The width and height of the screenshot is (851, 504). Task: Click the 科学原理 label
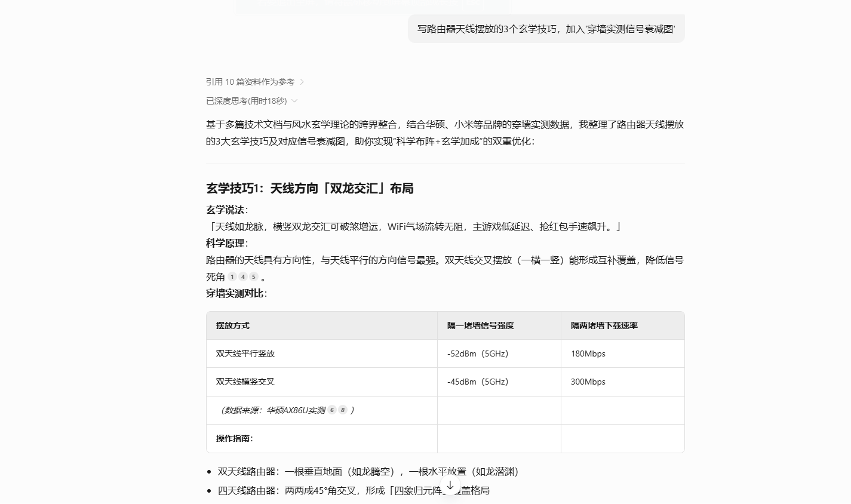click(227, 243)
